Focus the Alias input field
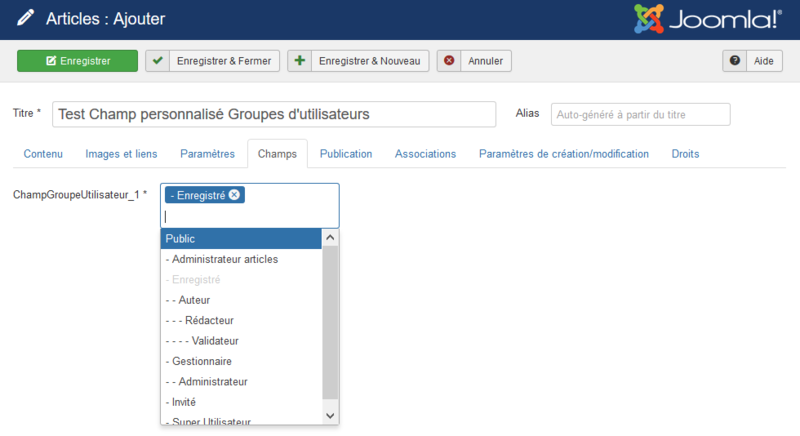The width and height of the screenshot is (800, 436). click(640, 114)
